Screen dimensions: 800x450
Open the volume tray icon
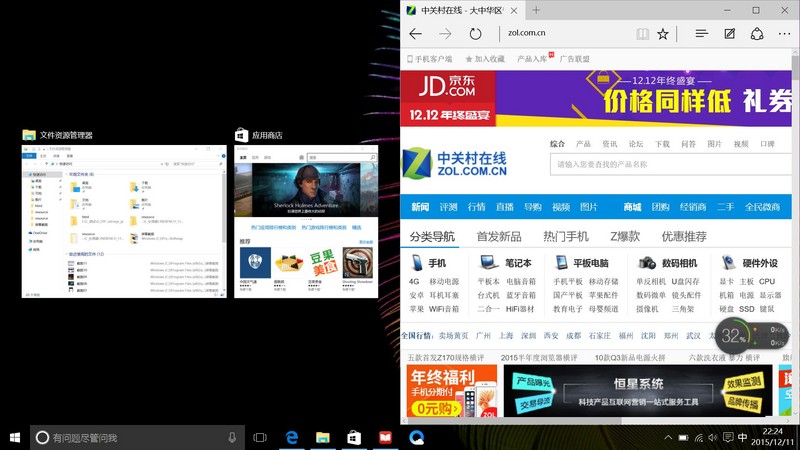(713, 438)
